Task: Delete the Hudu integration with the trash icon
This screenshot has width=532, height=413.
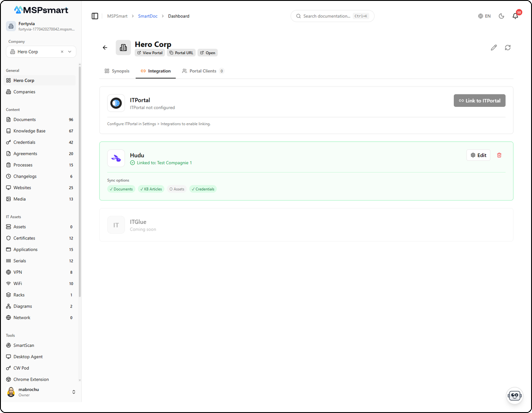Action: (x=499, y=155)
